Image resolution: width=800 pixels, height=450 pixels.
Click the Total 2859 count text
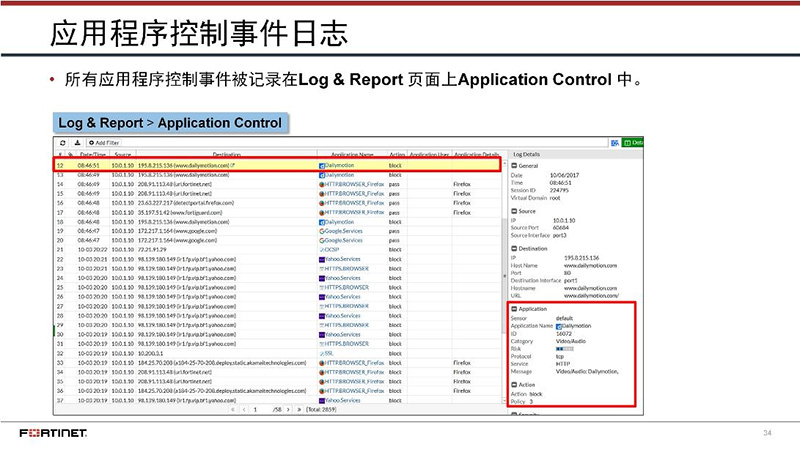coord(321,410)
